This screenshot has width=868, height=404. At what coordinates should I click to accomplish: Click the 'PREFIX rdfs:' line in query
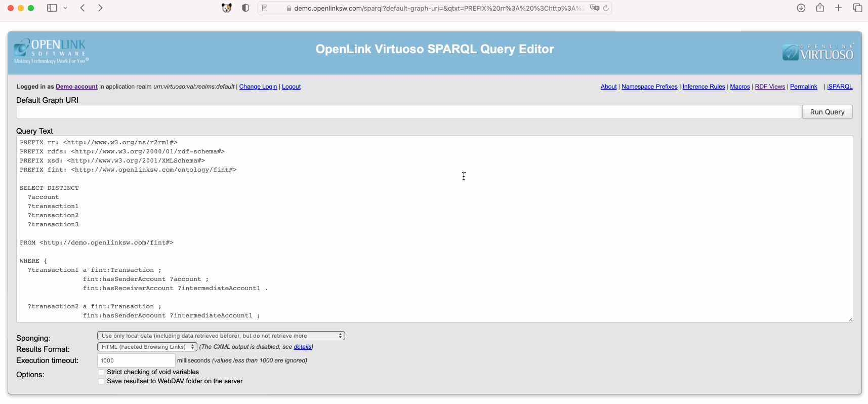[x=122, y=151]
